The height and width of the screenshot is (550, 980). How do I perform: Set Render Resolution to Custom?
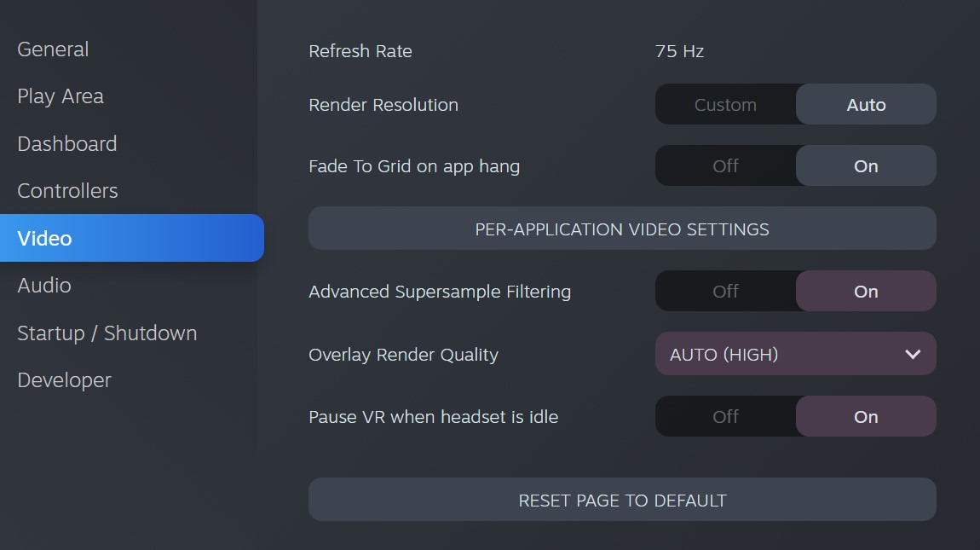pyautogui.click(x=725, y=105)
